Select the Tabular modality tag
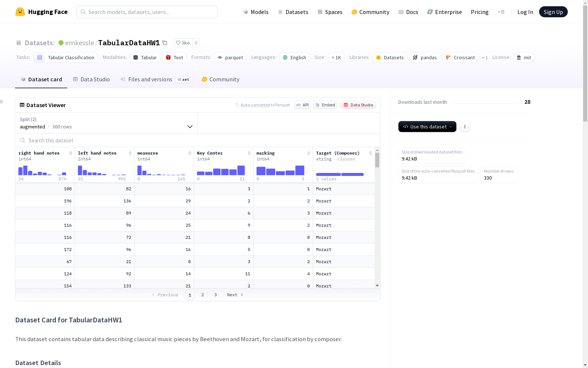Viewport: 588px width, 368px height. [x=145, y=57]
